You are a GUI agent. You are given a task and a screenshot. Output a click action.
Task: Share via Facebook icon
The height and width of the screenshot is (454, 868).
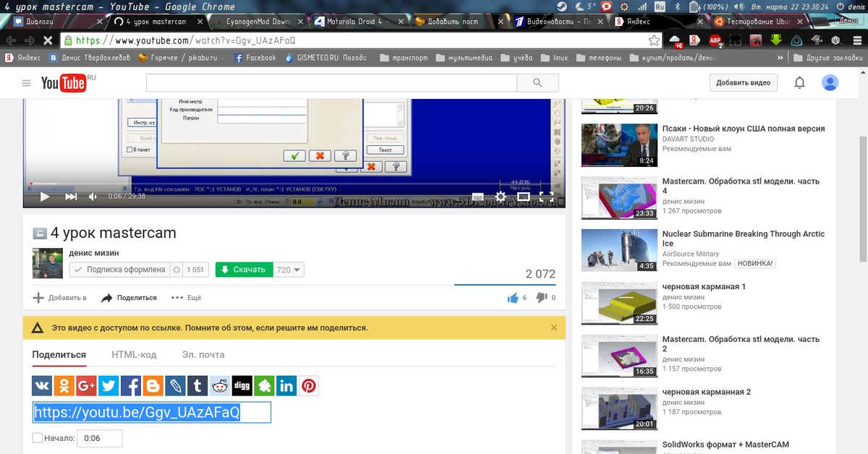click(x=131, y=386)
